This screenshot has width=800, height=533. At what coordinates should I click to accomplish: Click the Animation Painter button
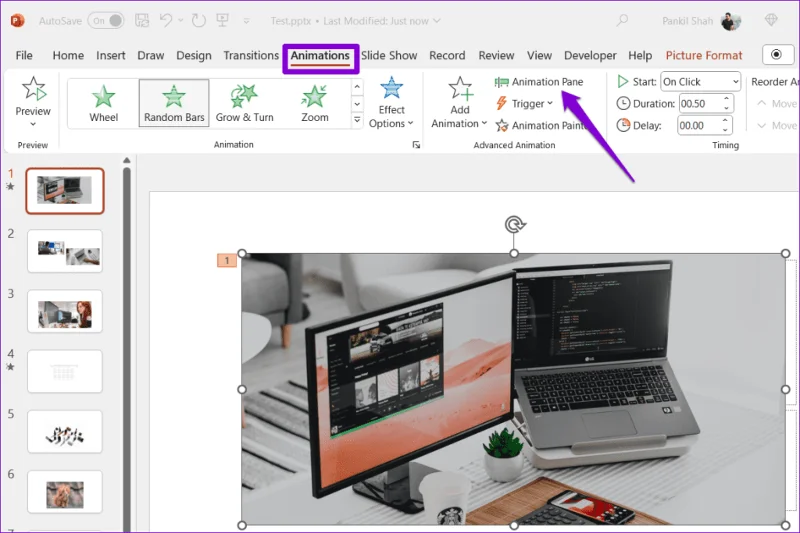click(541, 125)
